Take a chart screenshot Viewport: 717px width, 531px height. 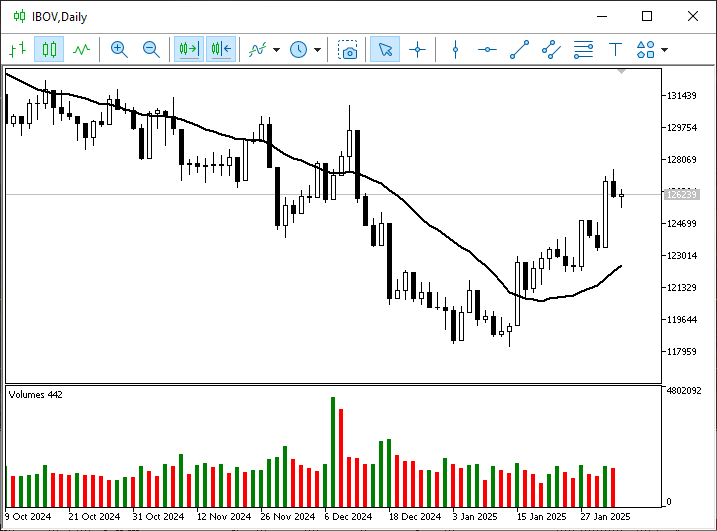click(x=348, y=49)
